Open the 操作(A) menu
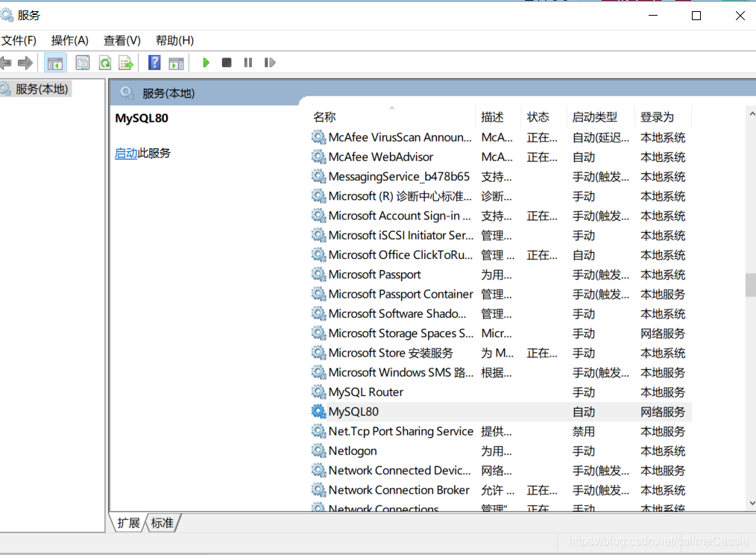The height and width of the screenshot is (555, 756). coord(70,40)
